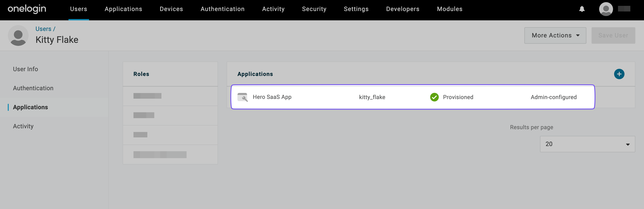This screenshot has height=209, width=644.
Task: Click the Save User button
Action: pyautogui.click(x=613, y=35)
